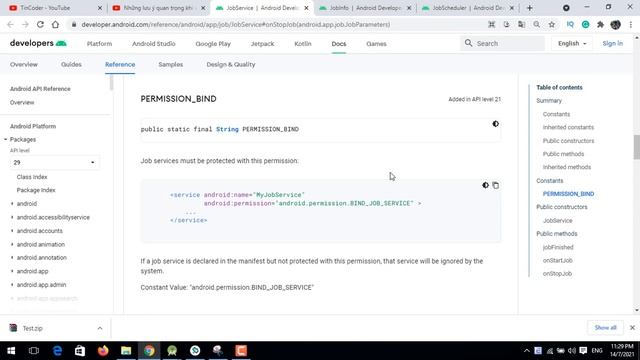Toggle dark theme on the service XML code block
640x360 pixels.
pyautogui.click(x=485, y=185)
